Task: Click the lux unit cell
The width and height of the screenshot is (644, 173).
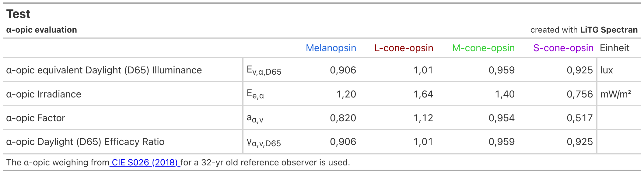Action: click(606, 70)
